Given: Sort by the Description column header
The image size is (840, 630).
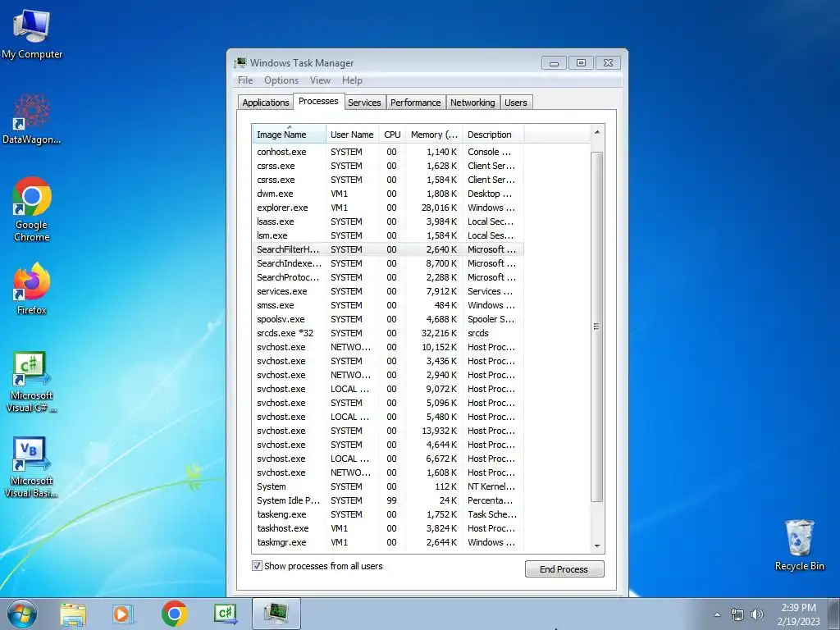Looking at the screenshot, I should pyautogui.click(x=493, y=135).
